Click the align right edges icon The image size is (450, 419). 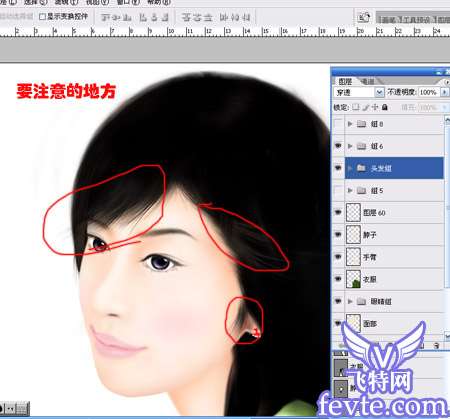click(165, 17)
